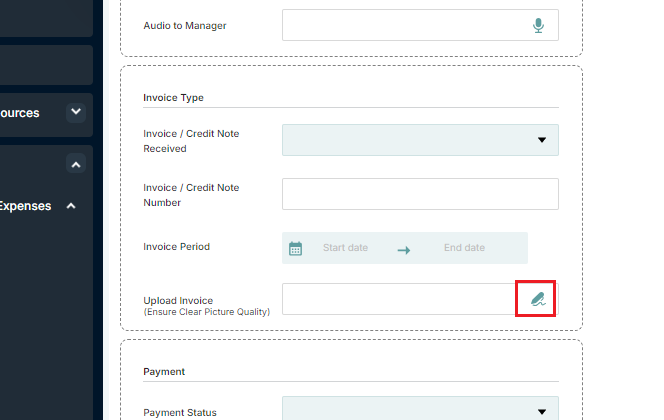Select the End date field
The height and width of the screenshot is (420, 664).
tap(464, 248)
